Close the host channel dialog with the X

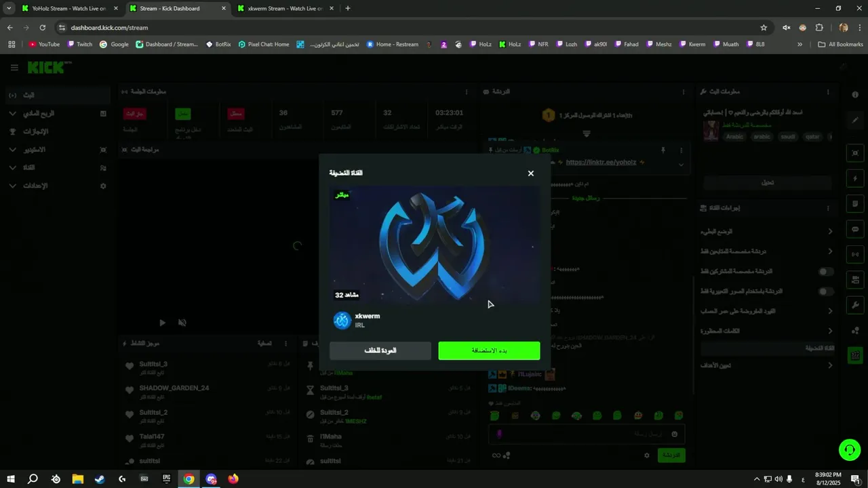point(531,174)
